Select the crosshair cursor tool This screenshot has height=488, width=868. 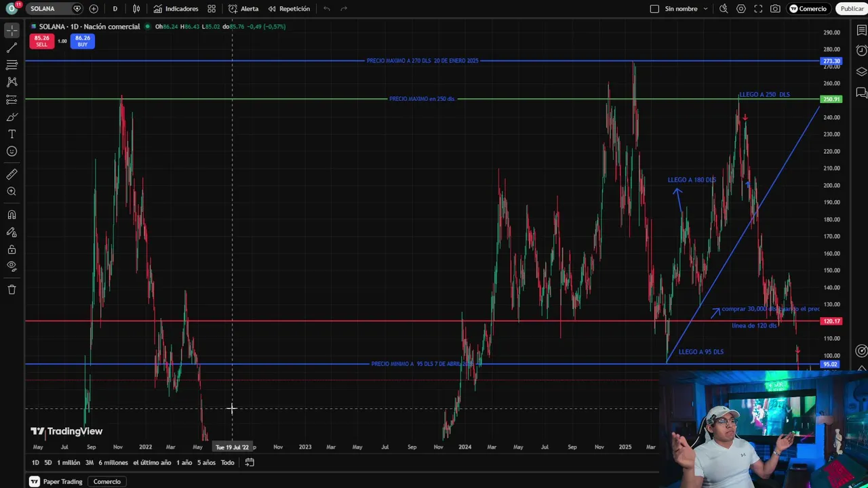tap(12, 30)
